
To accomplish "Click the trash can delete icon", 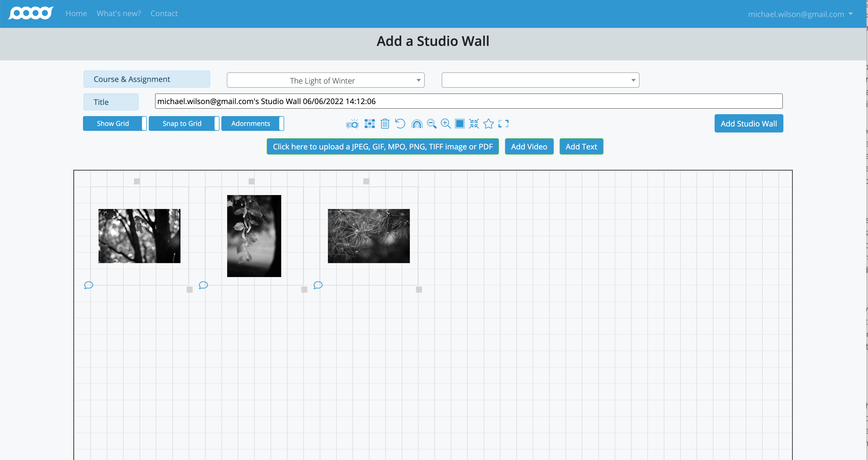I will click(385, 124).
